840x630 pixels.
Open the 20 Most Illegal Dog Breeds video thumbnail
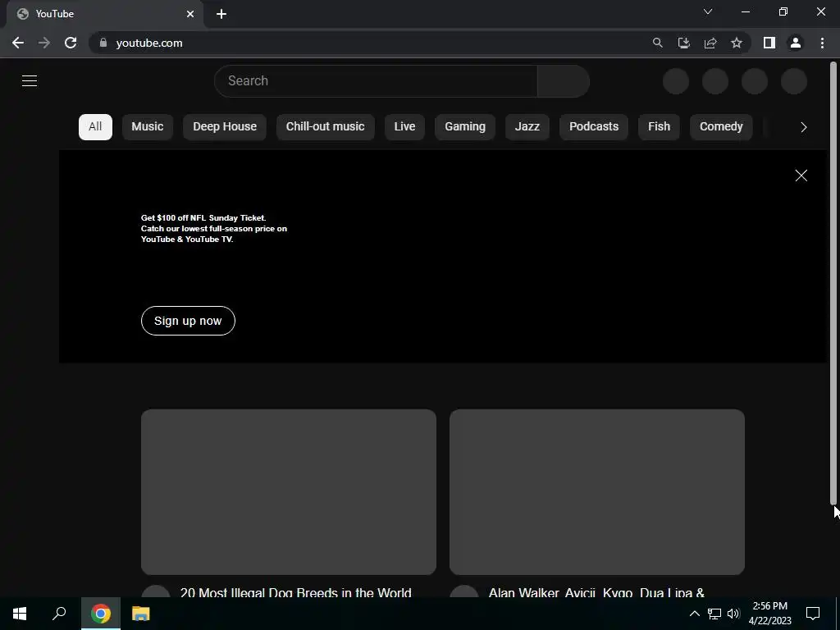289,492
